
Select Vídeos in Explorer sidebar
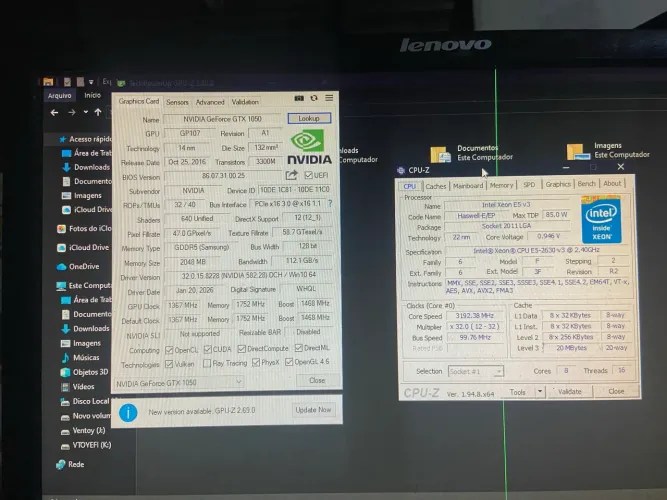click(78, 387)
